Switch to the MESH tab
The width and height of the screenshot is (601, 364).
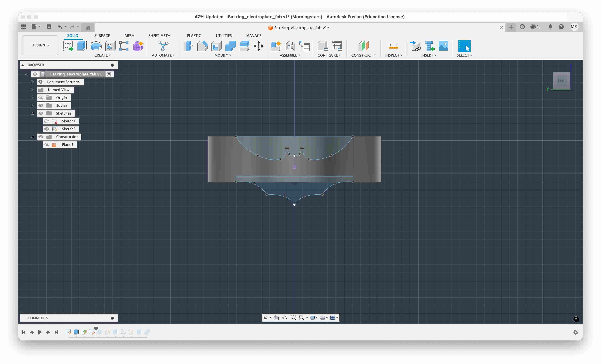(x=129, y=36)
